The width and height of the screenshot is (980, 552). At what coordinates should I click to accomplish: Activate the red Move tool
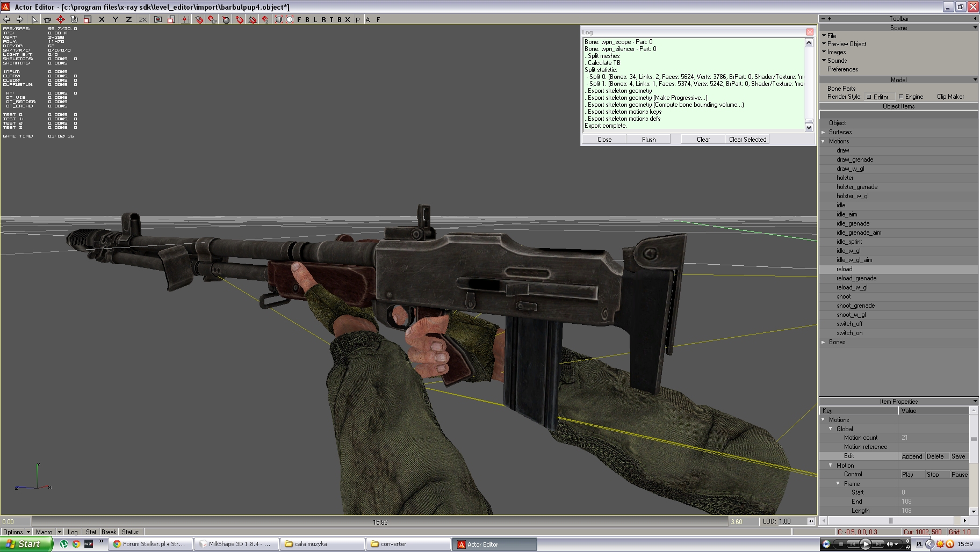click(61, 19)
